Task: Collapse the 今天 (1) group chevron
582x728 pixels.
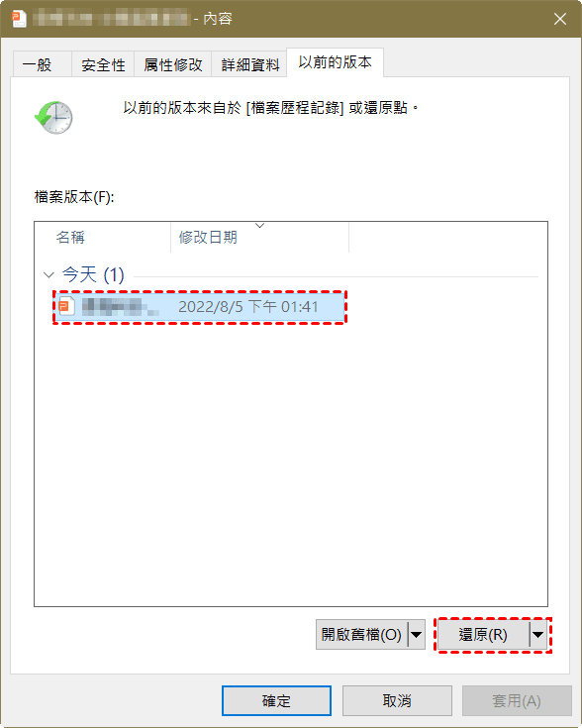Action: [x=48, y=275]
